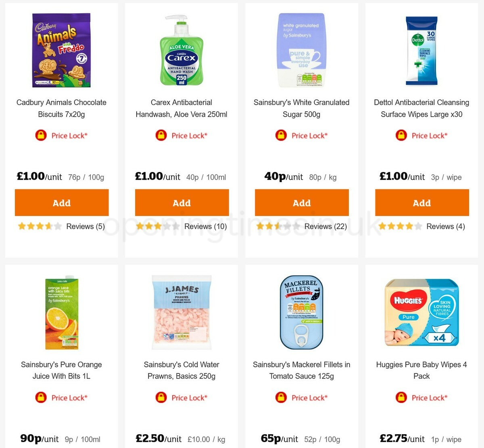Screen dimensions: 484x448
Task: Click the star rating under Dettol Surface Wipes
Action: [399, 226]
